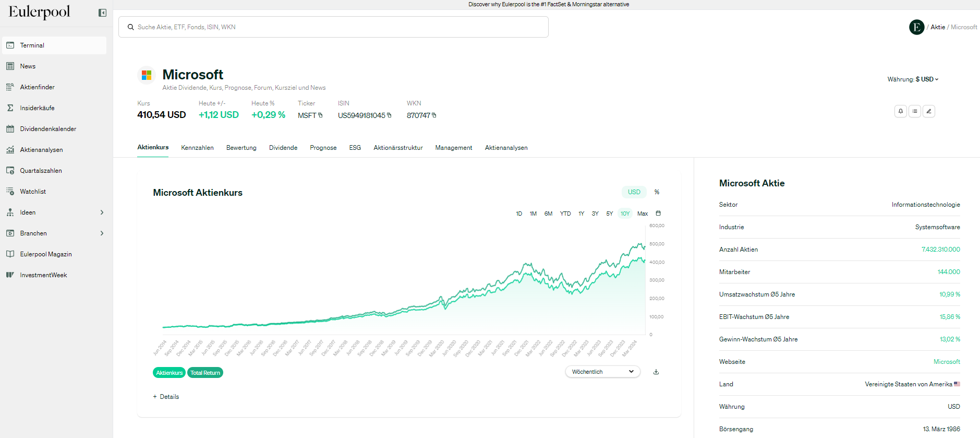Click the Anzahl Aktien value 7.432.310.000
Image resolution: width=980 pixels, height=438 pixels.
(x=941, y=250)
